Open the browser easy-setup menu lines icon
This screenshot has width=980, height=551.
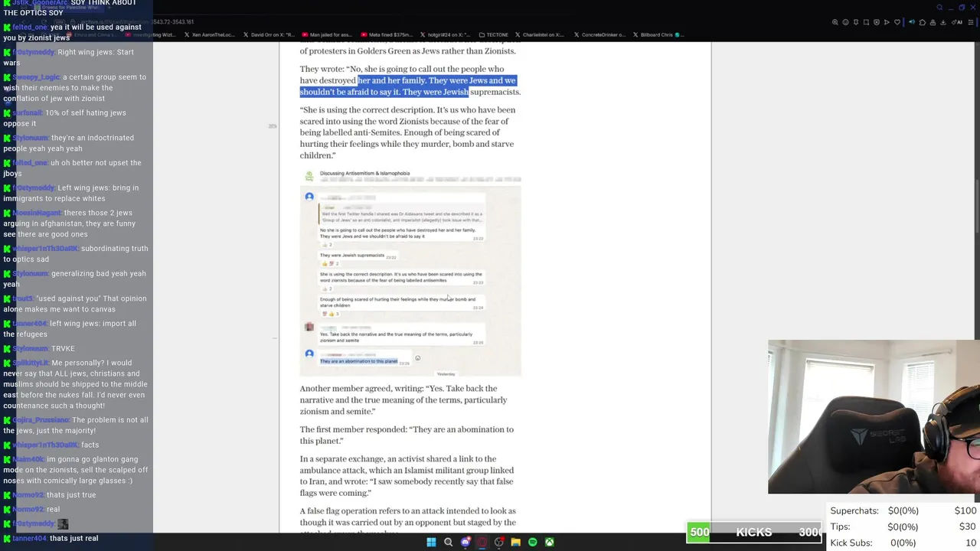coord(972,22)
